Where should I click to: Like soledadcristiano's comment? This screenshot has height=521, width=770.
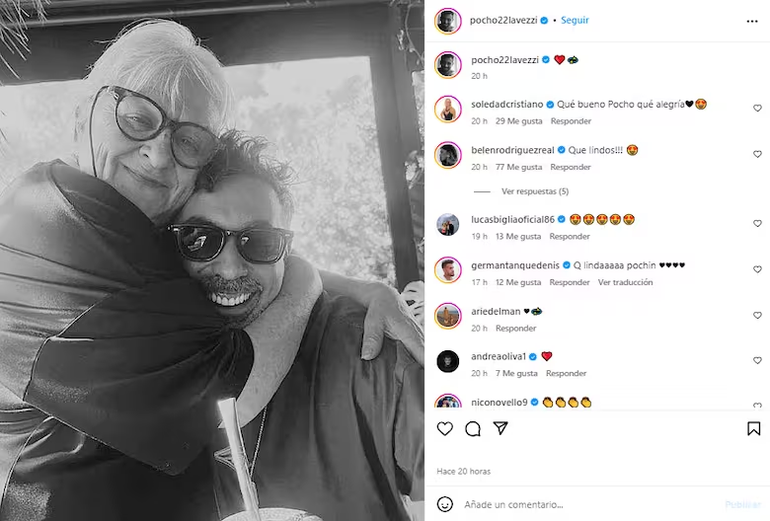757,108
